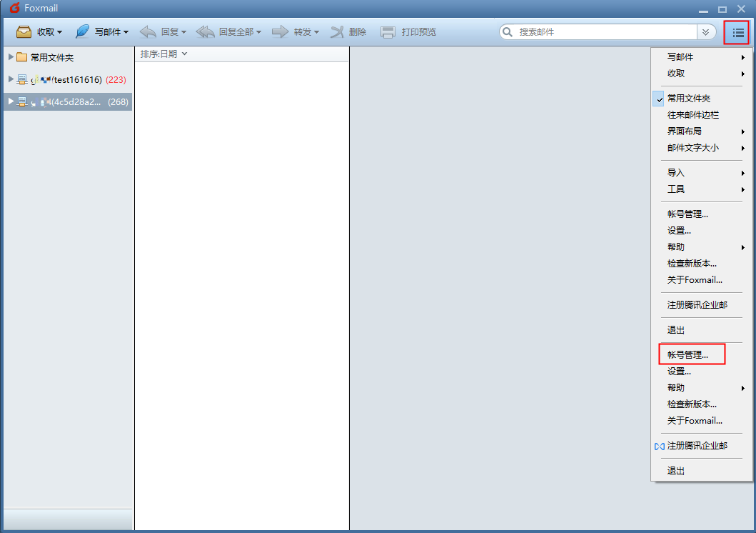Open the 界面布局 submenu
The image size is (756, 533).
pos(684,131)
